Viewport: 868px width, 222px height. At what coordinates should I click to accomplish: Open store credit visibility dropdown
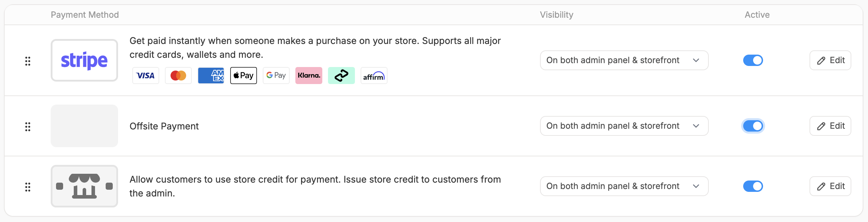624,186
